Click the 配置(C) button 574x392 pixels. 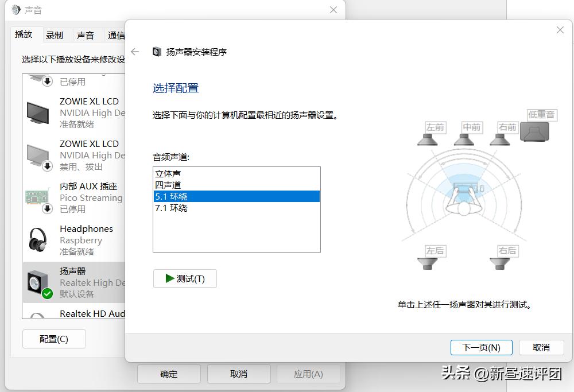tap(54, 339)
